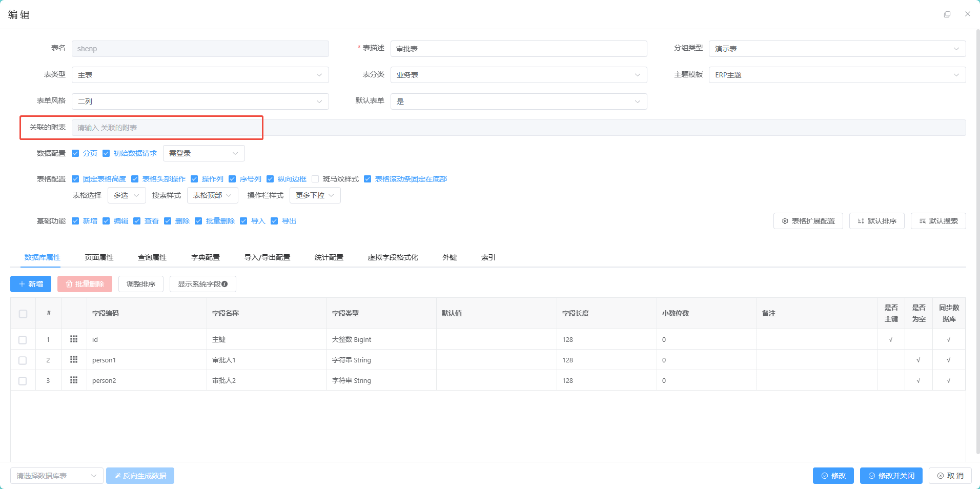The width and height of the screenshot is (980, 489).
Task: Enable the 斑马纹样式 checkbox
Action: pos(315,179)
